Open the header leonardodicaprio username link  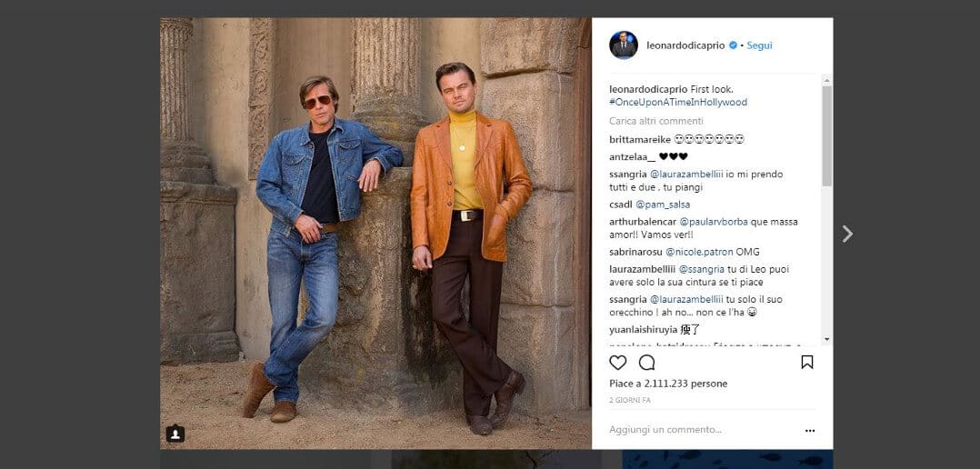click(685, 45)
